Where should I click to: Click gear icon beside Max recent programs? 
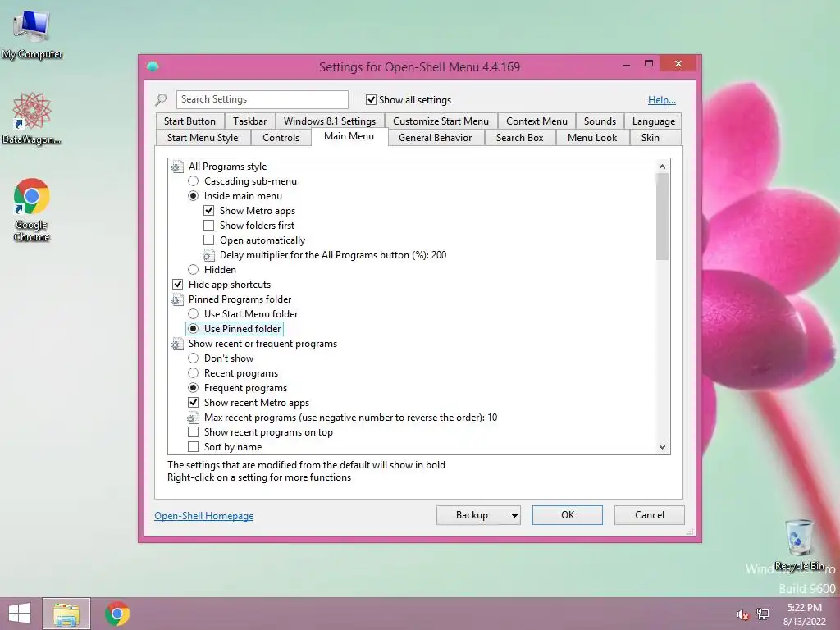click(x=193, y=418)
